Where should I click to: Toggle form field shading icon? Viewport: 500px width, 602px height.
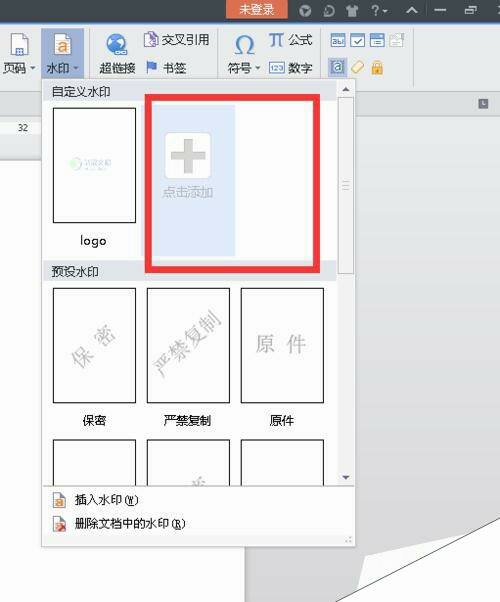point(338,68)
